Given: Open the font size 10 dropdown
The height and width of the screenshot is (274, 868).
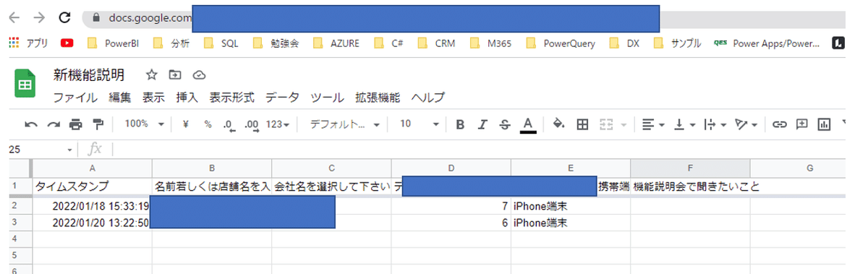Looking at the screenshot, I should click(x=420, y=124).
